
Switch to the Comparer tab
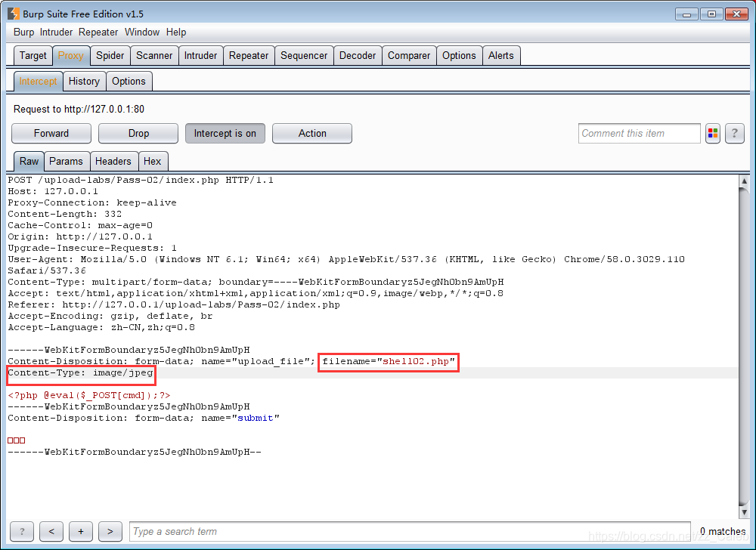(409, 56)
